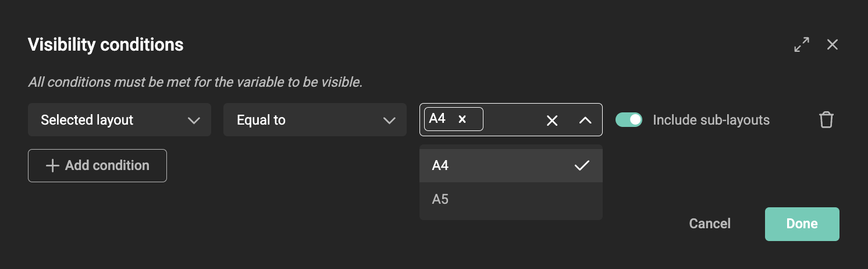The image size is (868, 269).
Task: Click the Add condition button label
Action: (x=107, y=166)
